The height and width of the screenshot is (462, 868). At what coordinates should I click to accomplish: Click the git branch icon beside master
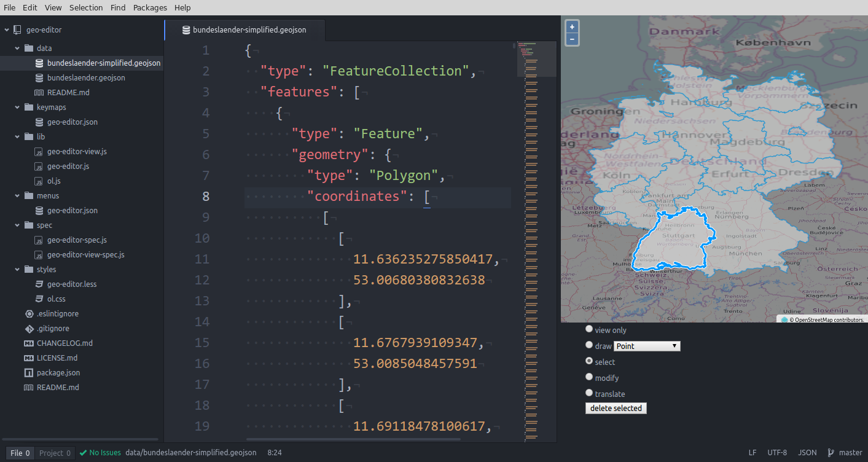831,453
